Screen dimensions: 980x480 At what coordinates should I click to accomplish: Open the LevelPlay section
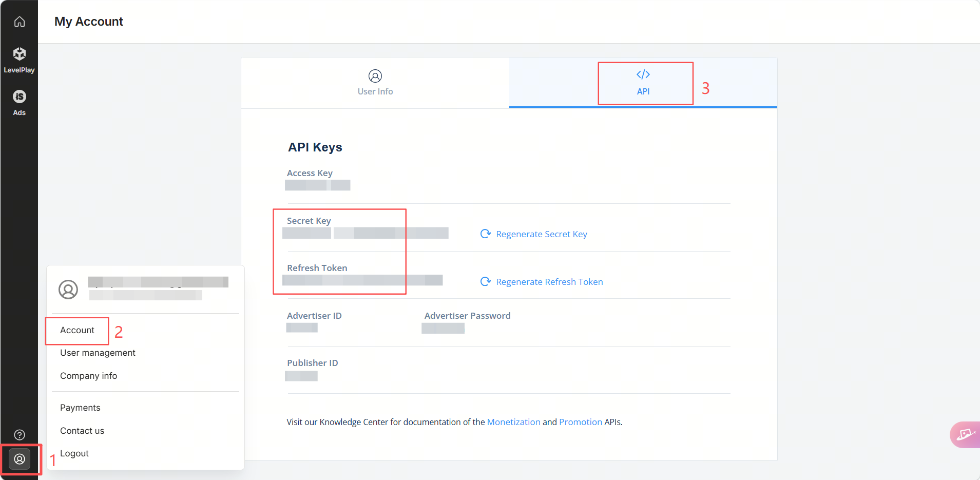coord(20,60)
